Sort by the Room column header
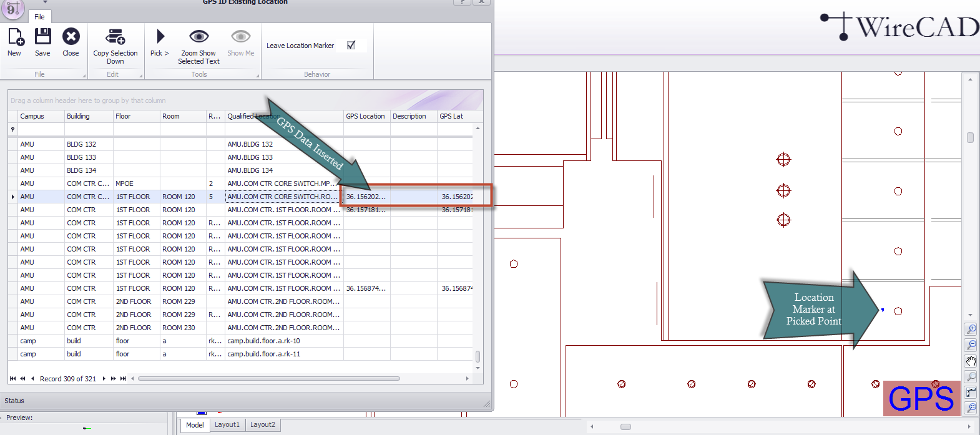This screenshot has width=980, height=435. tap(183, 116)
